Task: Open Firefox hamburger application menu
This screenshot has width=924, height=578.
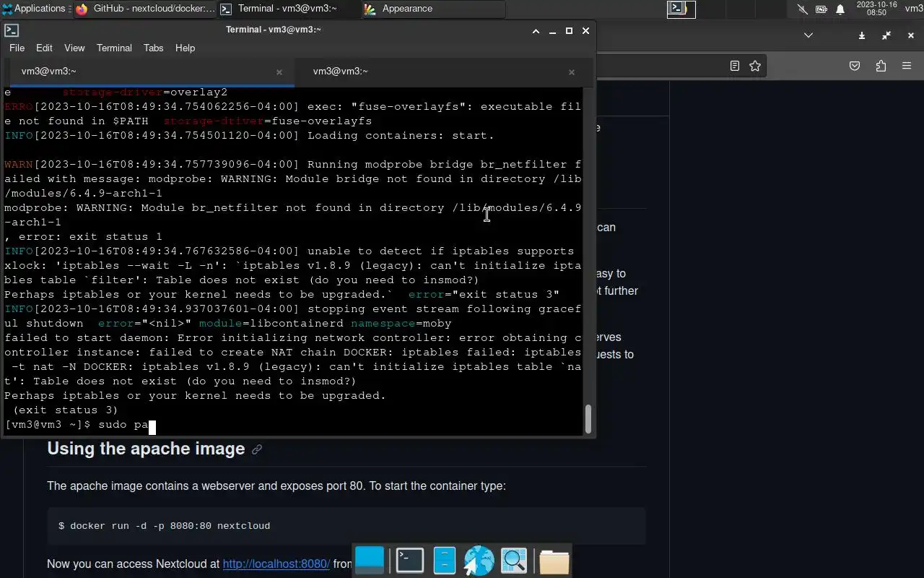Action: [907, 66]
